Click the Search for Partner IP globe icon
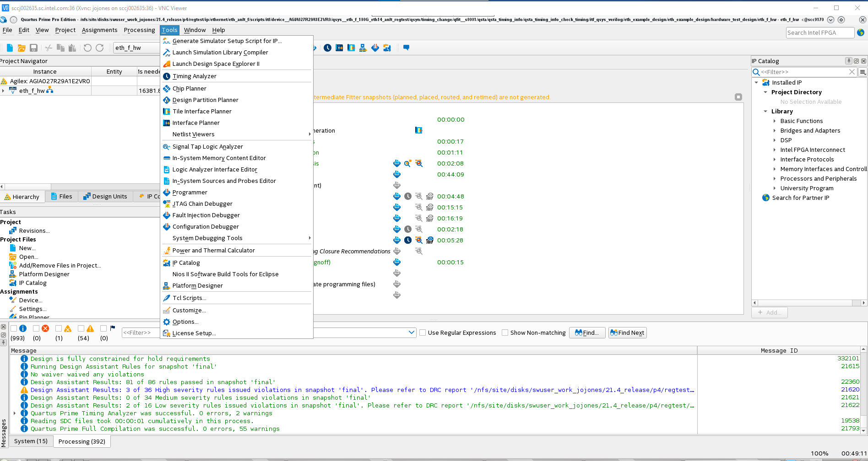This screenshot has width=868, height=461. coord(766,198)
